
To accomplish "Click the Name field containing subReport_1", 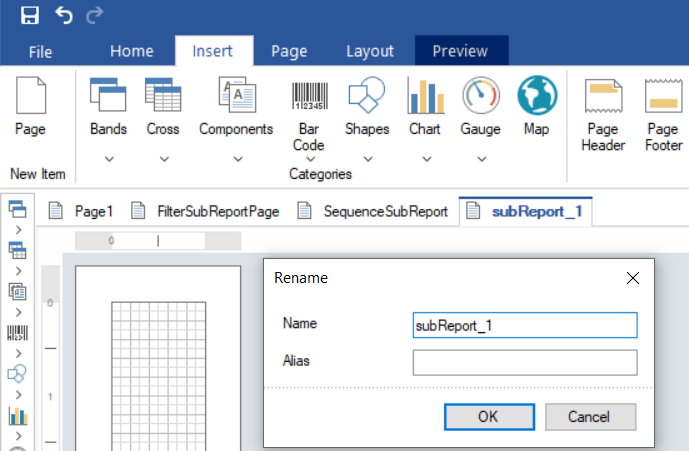I will pos(524,325).
